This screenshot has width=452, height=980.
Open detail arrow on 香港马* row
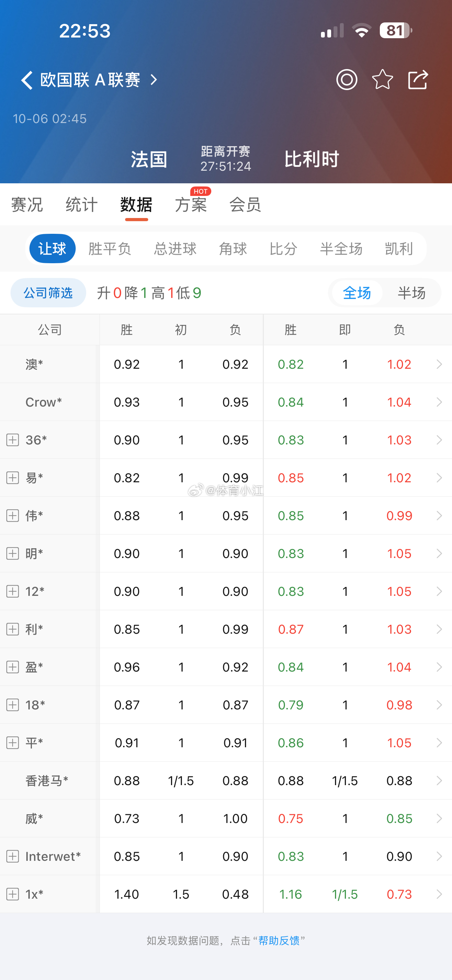tap(439, 781)
